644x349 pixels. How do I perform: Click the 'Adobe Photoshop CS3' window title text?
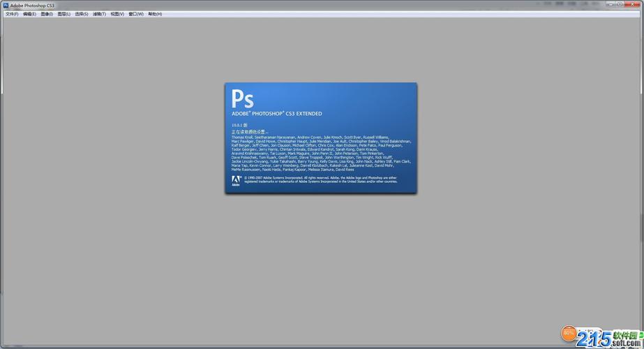(32, 6)
